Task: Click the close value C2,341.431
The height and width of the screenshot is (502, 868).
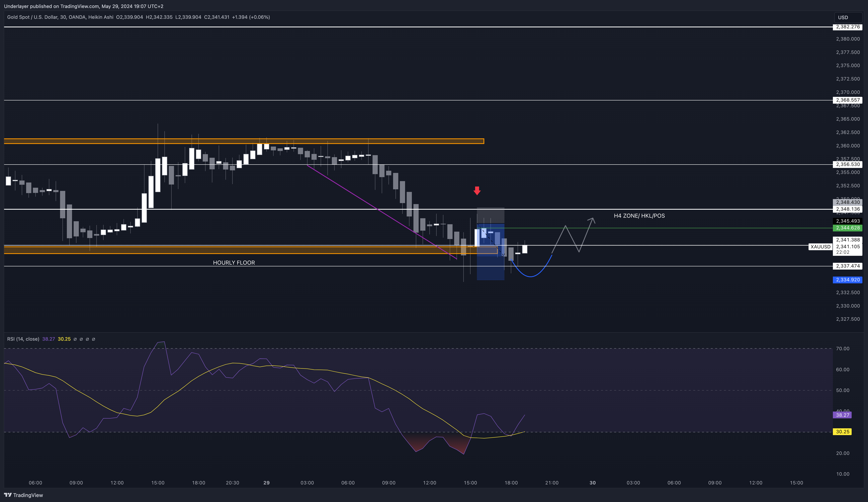Action: [217, 17]
